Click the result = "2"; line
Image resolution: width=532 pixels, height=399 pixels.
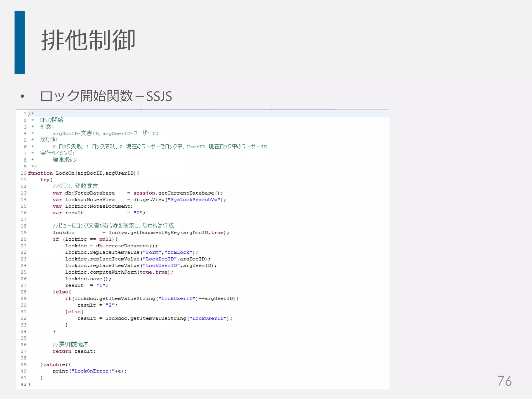click(x=98, y=305)
